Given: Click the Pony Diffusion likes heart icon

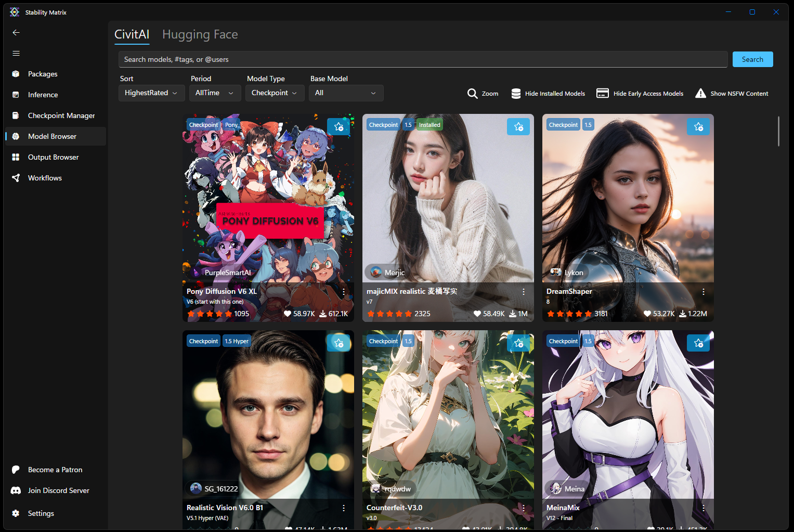Looking at the screenshot, I should tap(288, 314).
